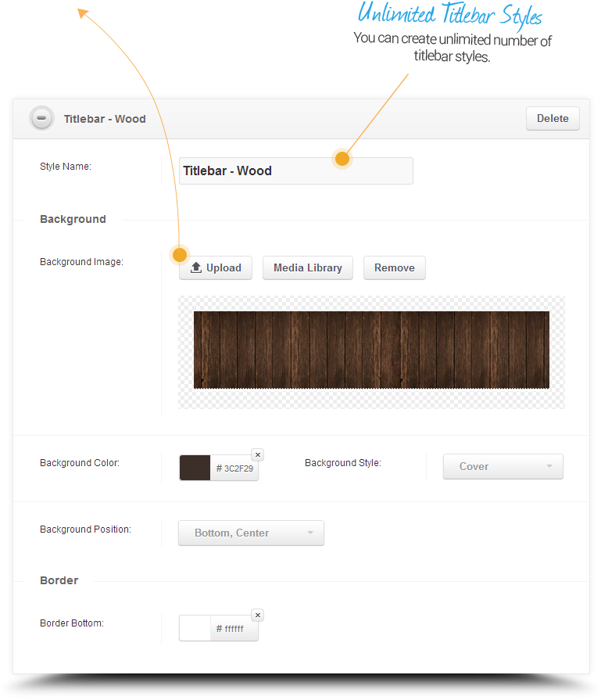The height and width of the screenshot is (700, 601).
Task: Clear the Background Color value
Action: (257, 454)
